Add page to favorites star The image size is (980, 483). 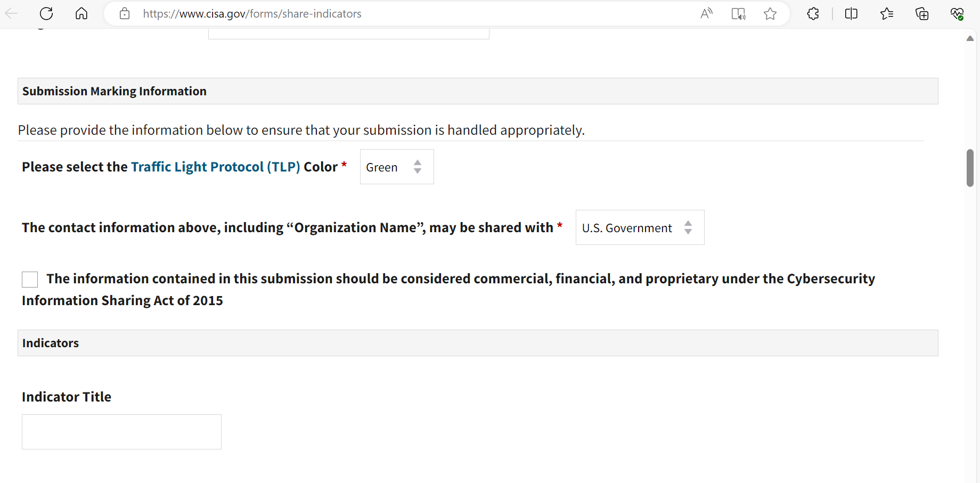(x=770, y=14)
